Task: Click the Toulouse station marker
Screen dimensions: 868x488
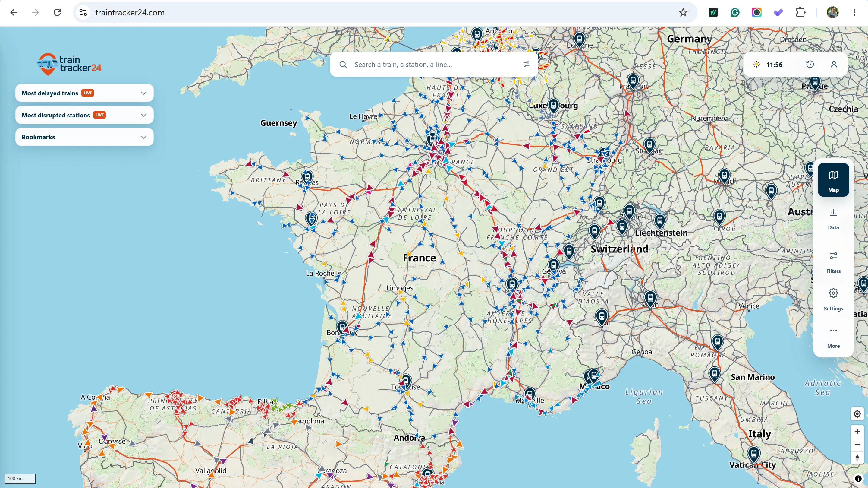Action: (406, 381)
